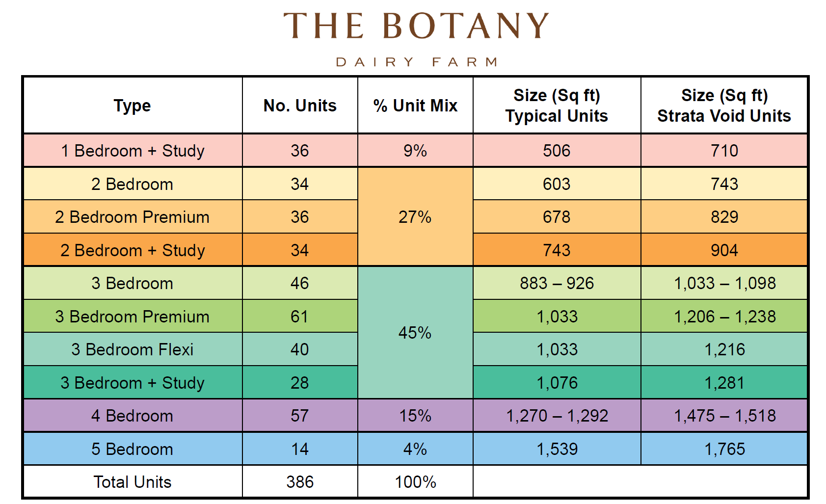Click the % Unit Mix header
Screen dimensions: 826x504
click(415, 105)
